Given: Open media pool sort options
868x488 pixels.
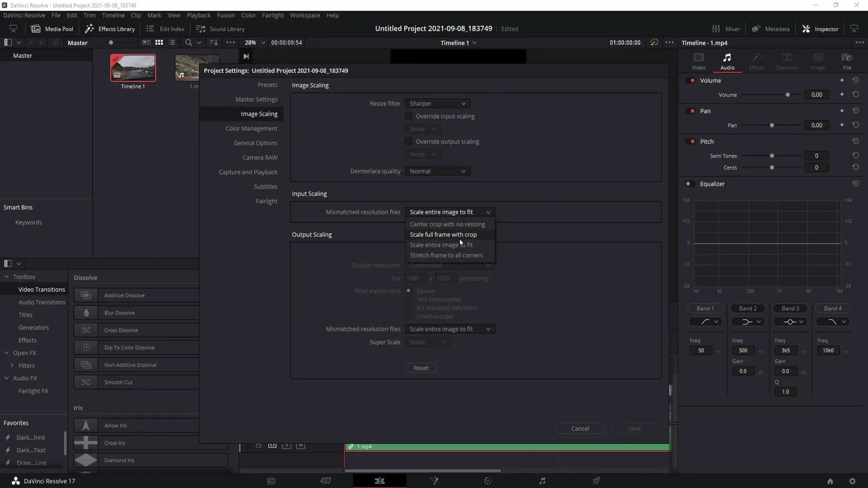Looking at the screenshot, I should tap(214, 42).
